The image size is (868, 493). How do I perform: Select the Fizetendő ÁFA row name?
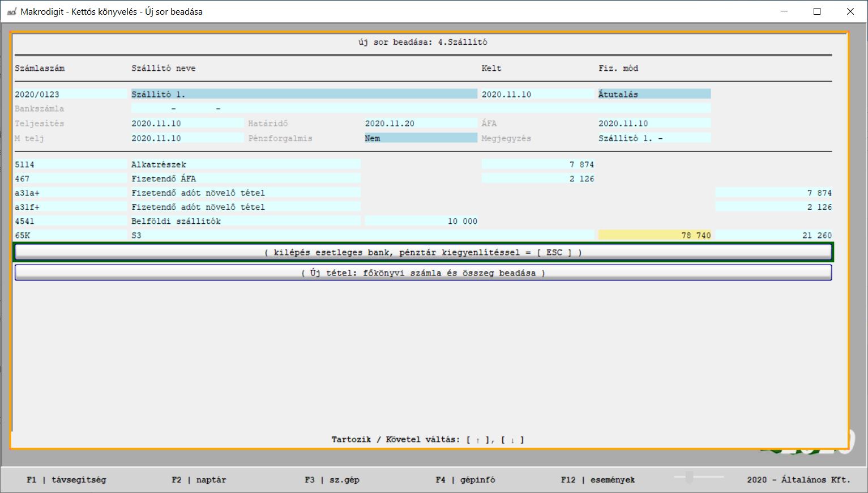246,178
